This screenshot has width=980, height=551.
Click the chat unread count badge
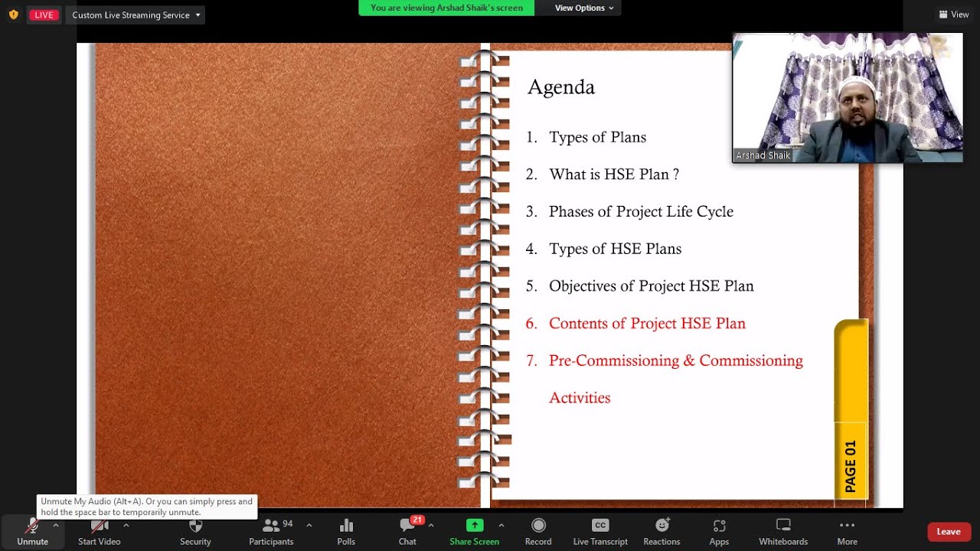tap(417, 520)
